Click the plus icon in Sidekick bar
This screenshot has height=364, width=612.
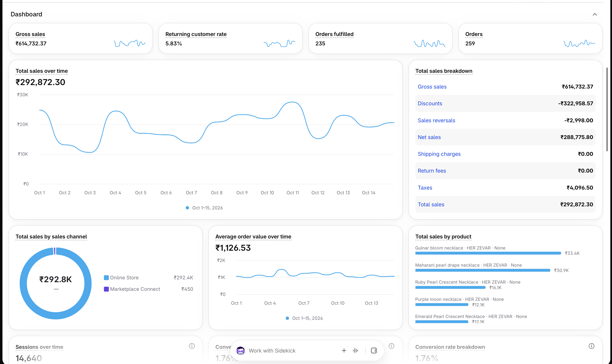pos(344,351)
